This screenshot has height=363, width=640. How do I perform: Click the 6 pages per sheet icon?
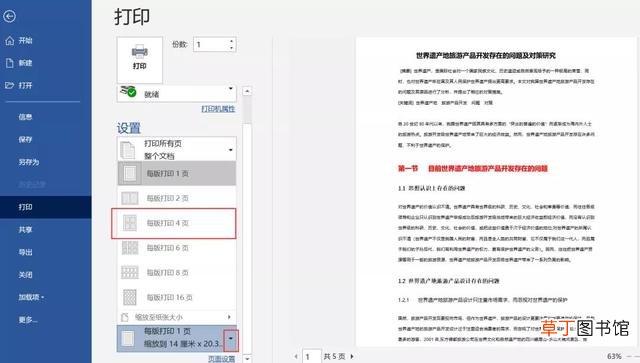[x=130, y=248]
